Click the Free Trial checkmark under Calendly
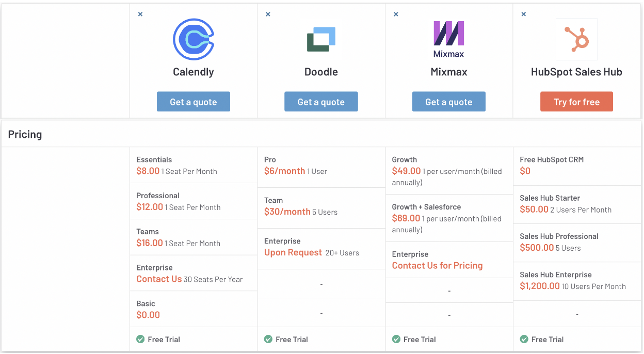The width and height of the screenshot is (644, 354). click(x=140, y=339)
